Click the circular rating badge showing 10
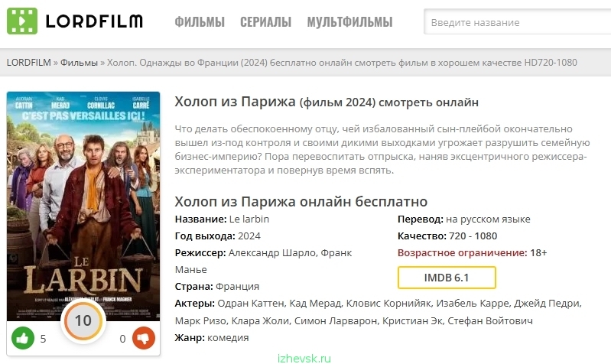 point(83,320)
